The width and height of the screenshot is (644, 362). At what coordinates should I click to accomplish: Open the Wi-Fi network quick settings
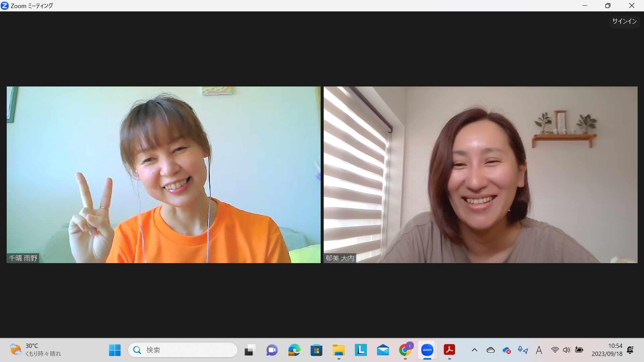coord(555,350)
